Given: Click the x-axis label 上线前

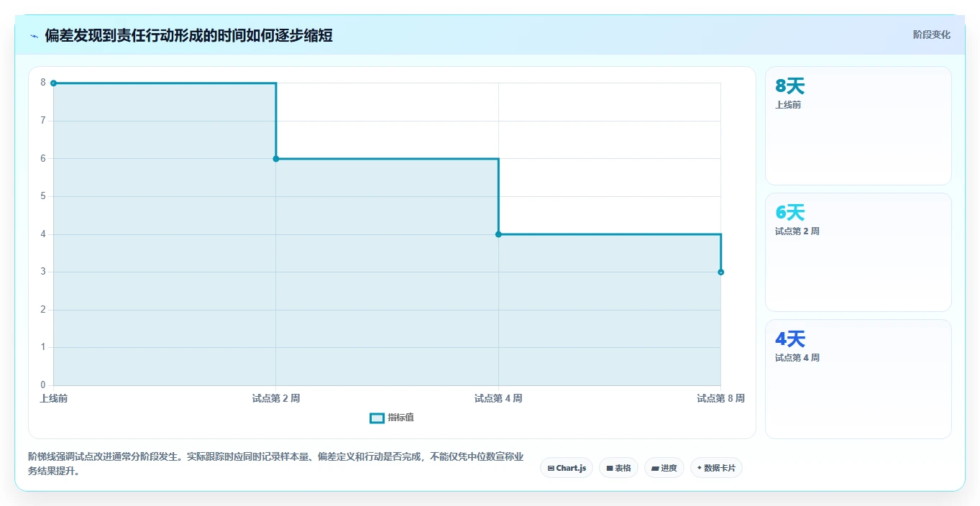Looking at the screenshot, I should 54,398.
